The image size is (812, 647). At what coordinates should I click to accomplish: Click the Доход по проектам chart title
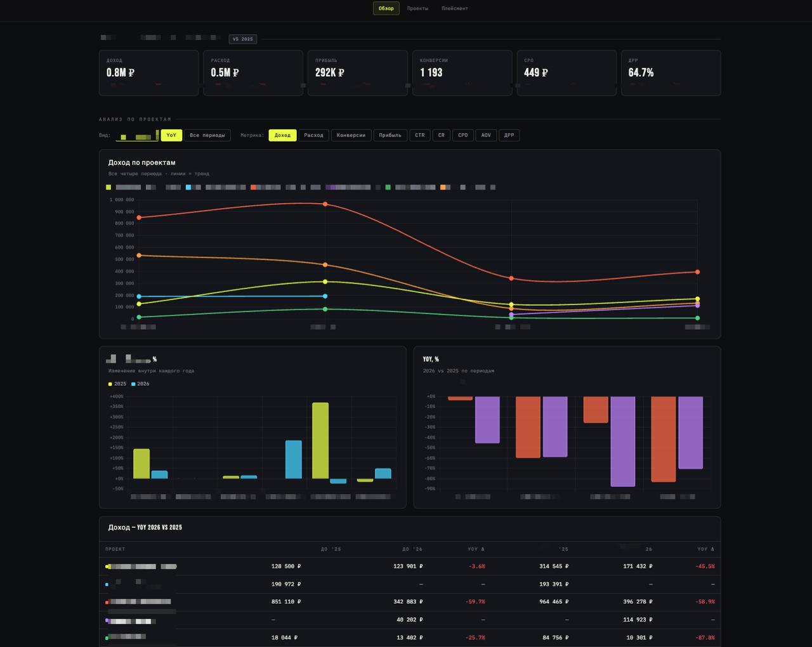[x=142, y=163]
